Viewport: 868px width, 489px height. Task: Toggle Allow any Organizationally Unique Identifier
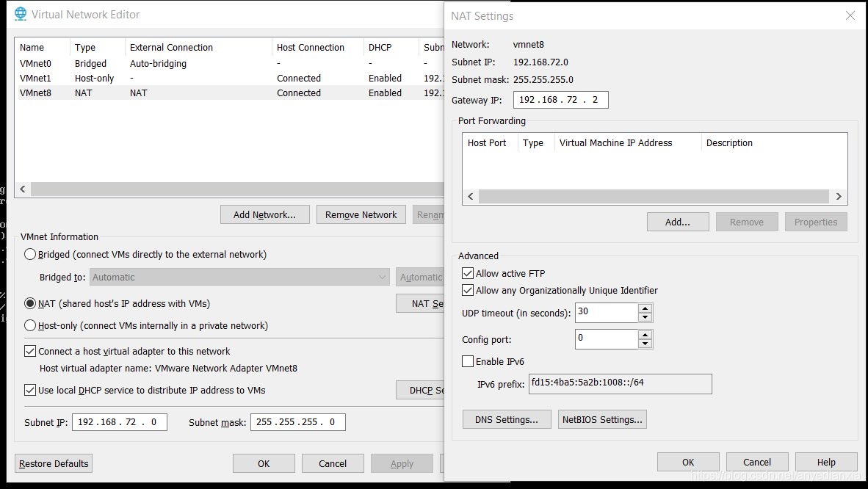[468, 290]
